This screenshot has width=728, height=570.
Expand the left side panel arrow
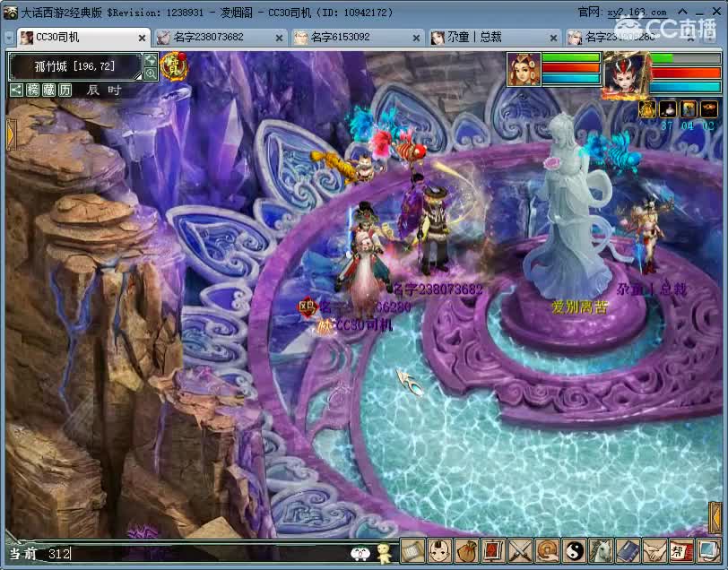(x=11, y=134)
